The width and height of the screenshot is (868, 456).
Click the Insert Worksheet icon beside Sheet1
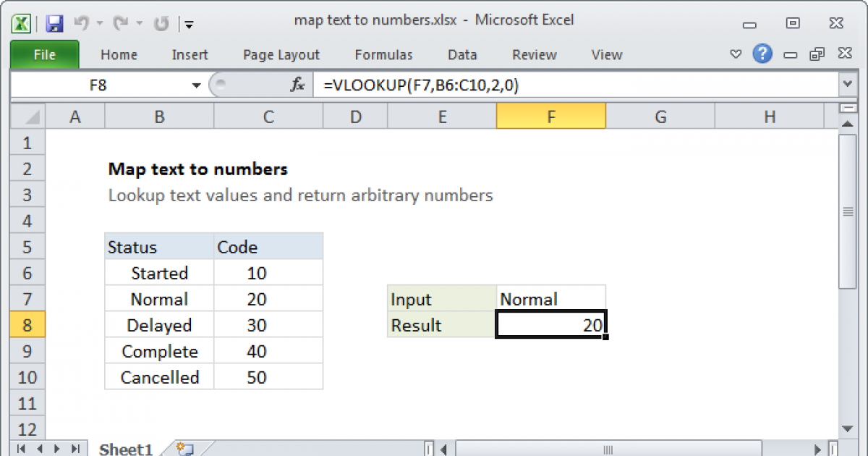(x=184, y=449)
